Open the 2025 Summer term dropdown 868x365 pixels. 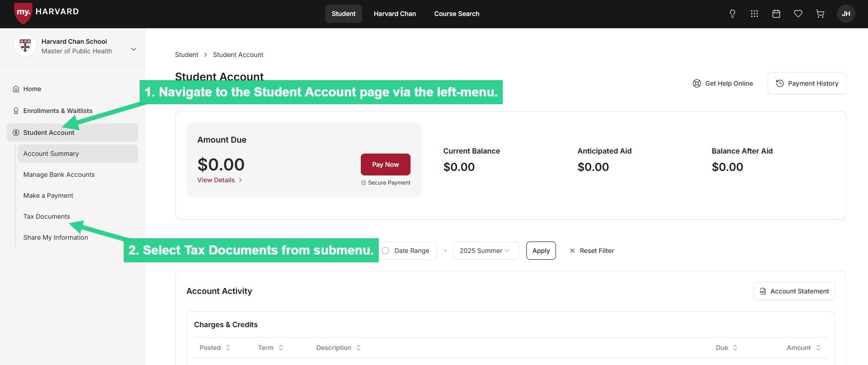click(x=486, y=251)
